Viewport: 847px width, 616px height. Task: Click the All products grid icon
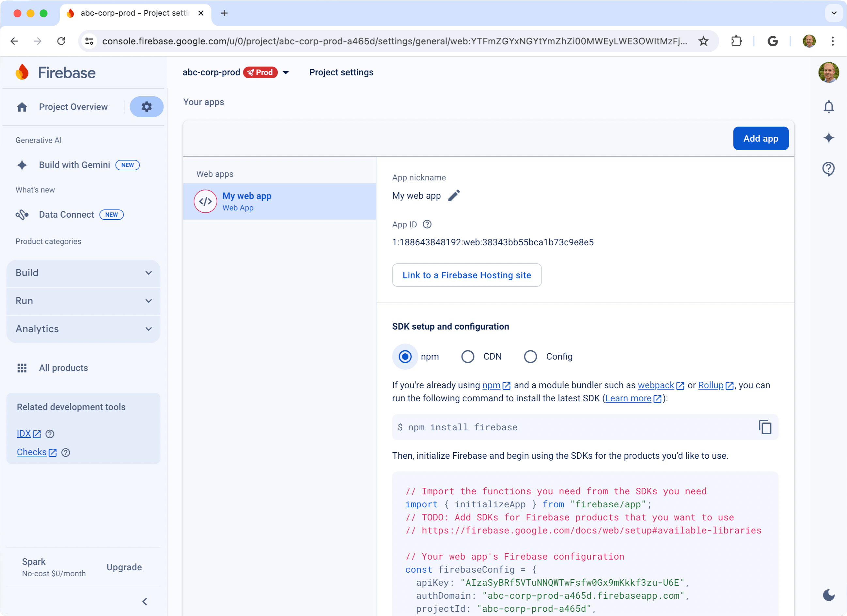point(22,368)
